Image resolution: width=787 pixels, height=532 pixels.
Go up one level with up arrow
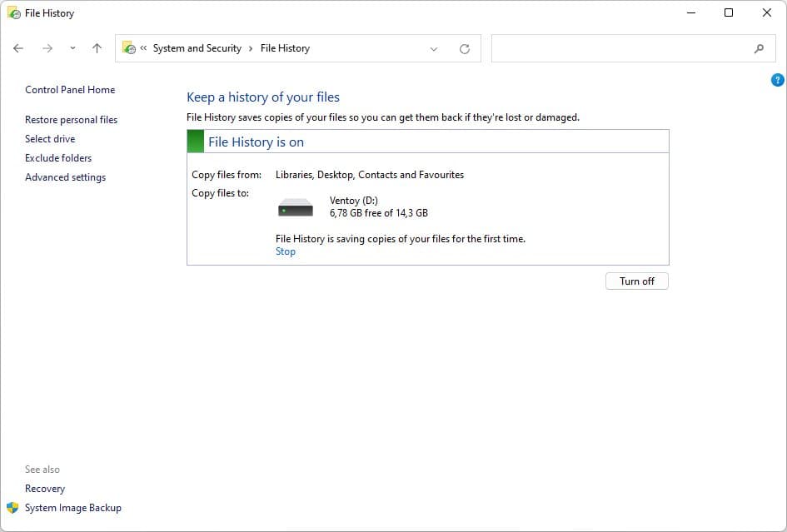coord(97,48)
